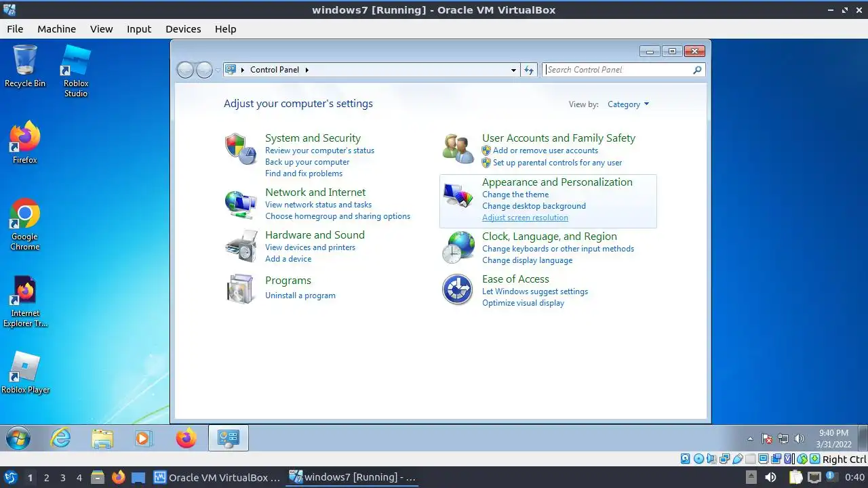Viewport: 868px width, 488px height.
Task: Launch Firefox from Windows 7 taskbar
Action: click(x=186, y=439)
